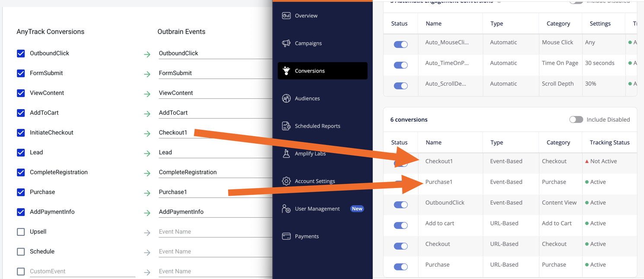Uncheck the ViewContent conversion checkbox
Image resolution: width=644 pixels, height=279 pixels.
click(x=21, y=93)
